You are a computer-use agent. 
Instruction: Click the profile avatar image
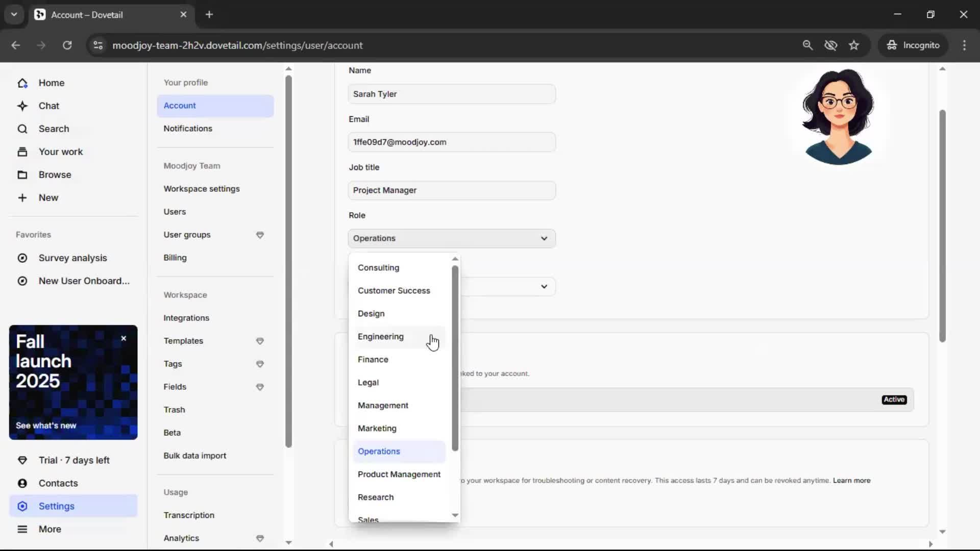(838, 116)
